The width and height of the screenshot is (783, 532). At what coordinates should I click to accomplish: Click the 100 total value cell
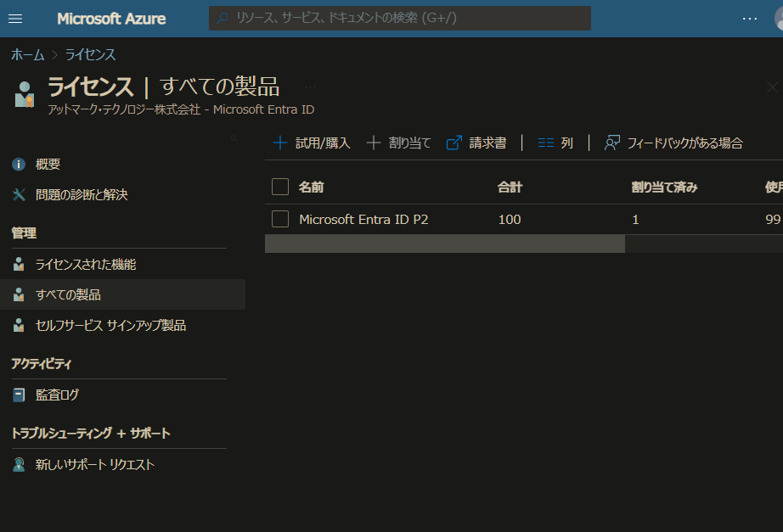510,220
